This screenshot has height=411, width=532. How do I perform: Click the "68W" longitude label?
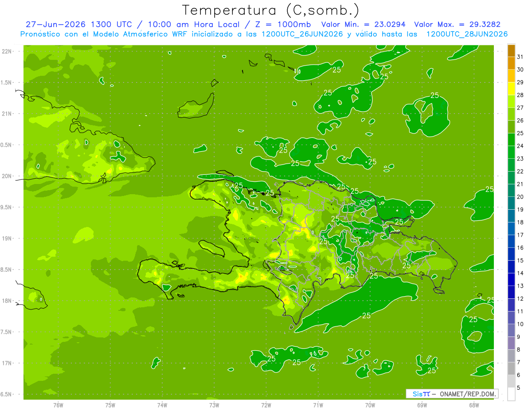pyautogui.click(x=474, y=405)
